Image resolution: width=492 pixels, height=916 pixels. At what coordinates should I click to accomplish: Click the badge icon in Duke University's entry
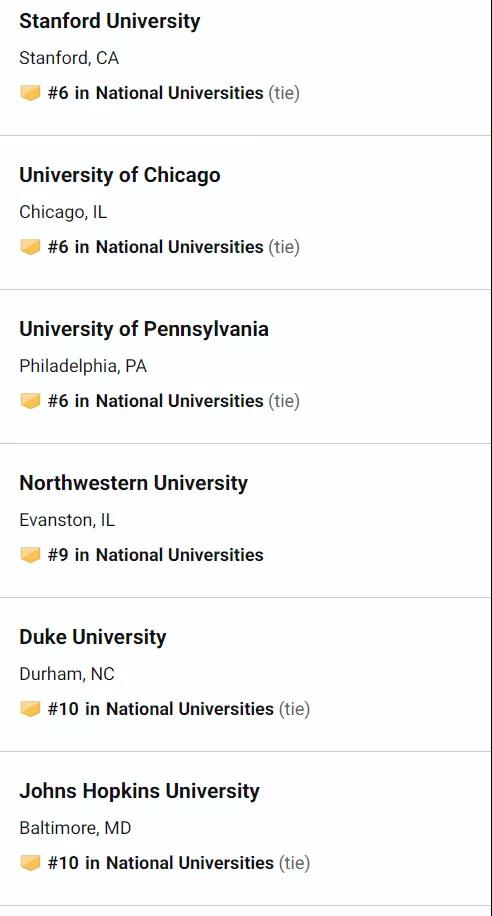click(x=30, y=709)
